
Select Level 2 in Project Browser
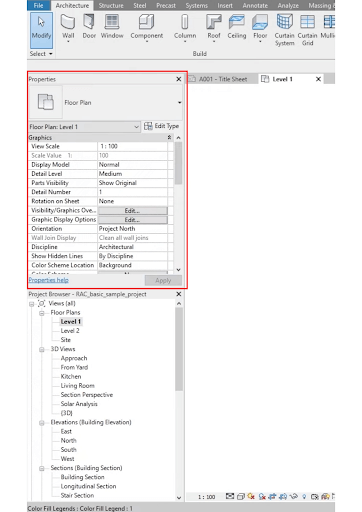pos(70,331)
